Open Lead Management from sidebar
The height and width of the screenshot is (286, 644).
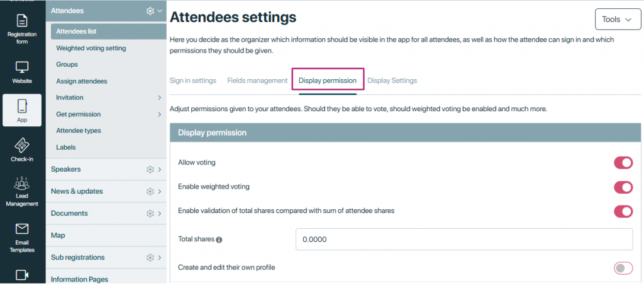coord(22,191)
